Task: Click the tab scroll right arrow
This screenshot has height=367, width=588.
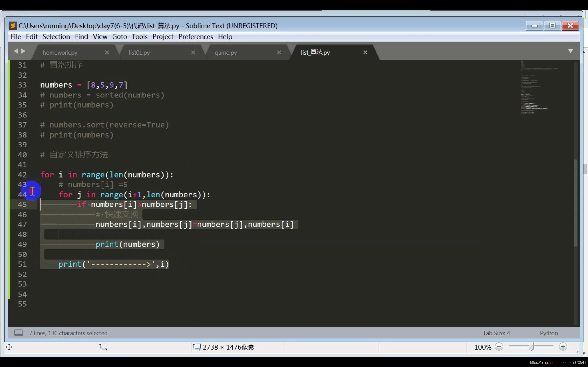Action: point(23,51)
